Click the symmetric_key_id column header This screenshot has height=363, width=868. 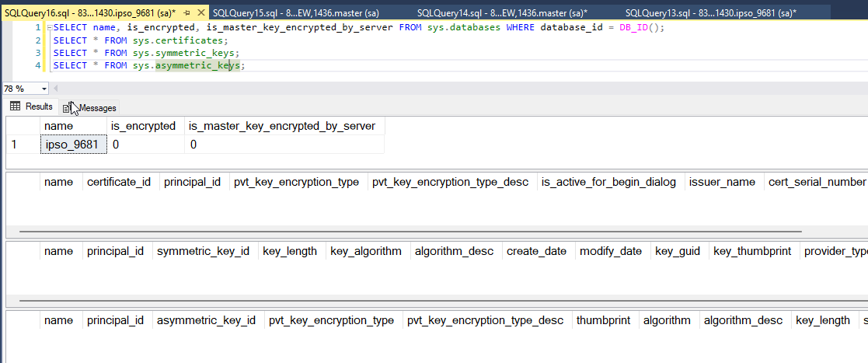point(205,251)
